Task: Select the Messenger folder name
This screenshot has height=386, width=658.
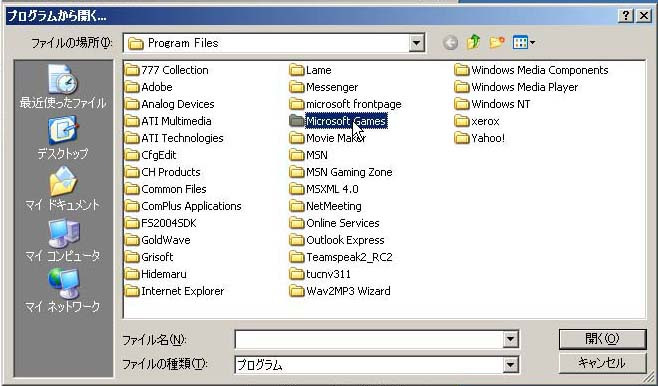Action: [332, 87]
